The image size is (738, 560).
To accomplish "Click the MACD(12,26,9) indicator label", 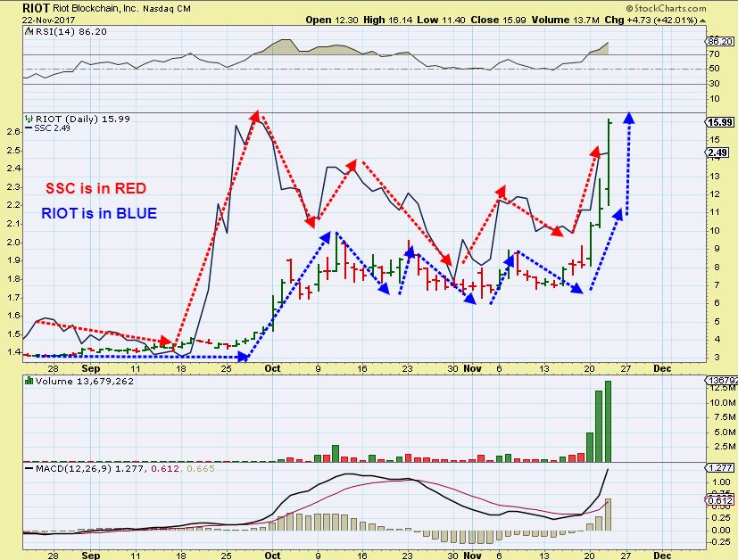I will 73,468.
